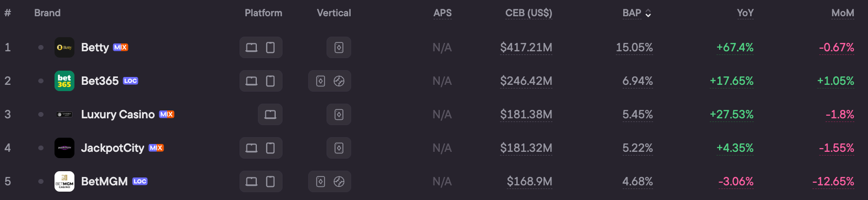Click Luxury Casino's desktop platform icon
Screen dimensions: 868x200
[x=270, y=115]
